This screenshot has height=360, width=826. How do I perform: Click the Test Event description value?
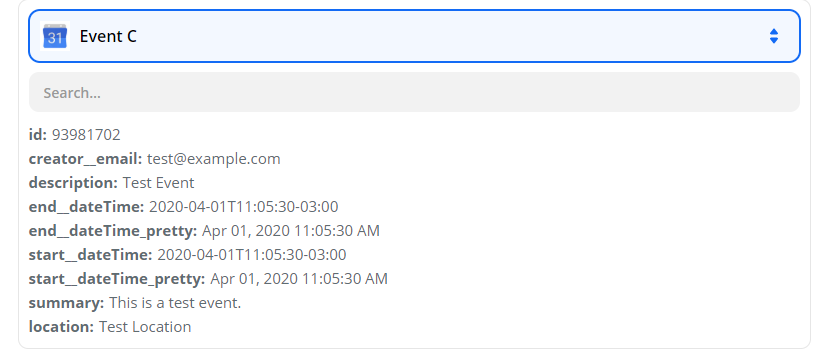tap(159, 183)
